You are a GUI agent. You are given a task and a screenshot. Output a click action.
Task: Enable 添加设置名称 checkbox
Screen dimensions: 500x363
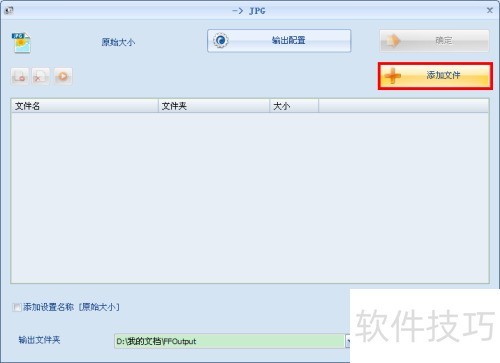pos(16,307)
